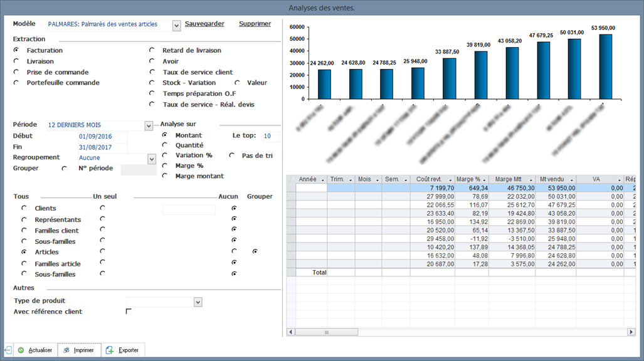Click the cell showing 46 750,30

click(512, 188)
